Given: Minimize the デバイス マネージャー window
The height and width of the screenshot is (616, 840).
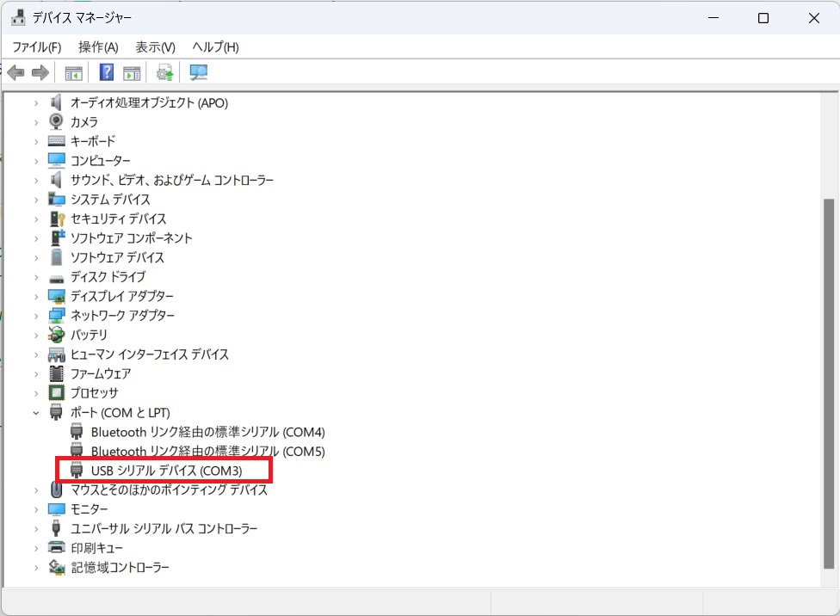Looking at the screenshot, I should click(713, 18).
